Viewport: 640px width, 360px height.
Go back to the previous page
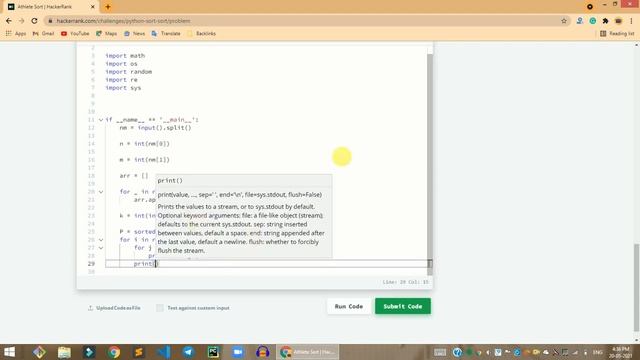click(x=9, y=21)
